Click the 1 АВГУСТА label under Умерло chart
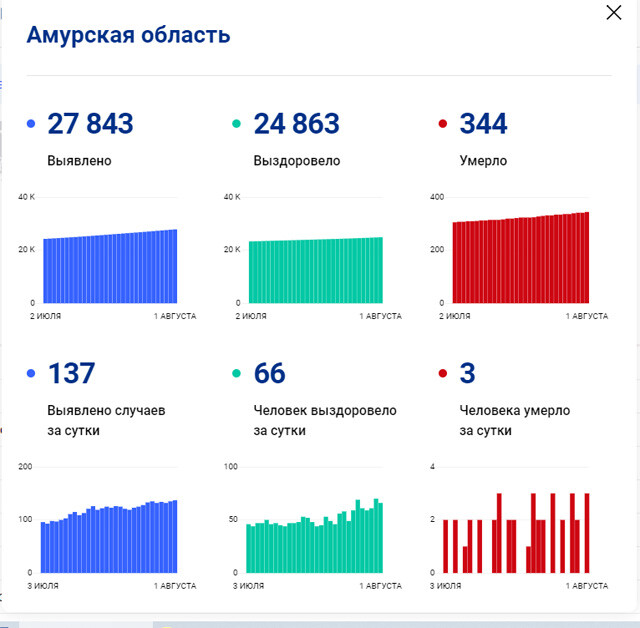Screen dimensions: 640x628 coord(587,316)
